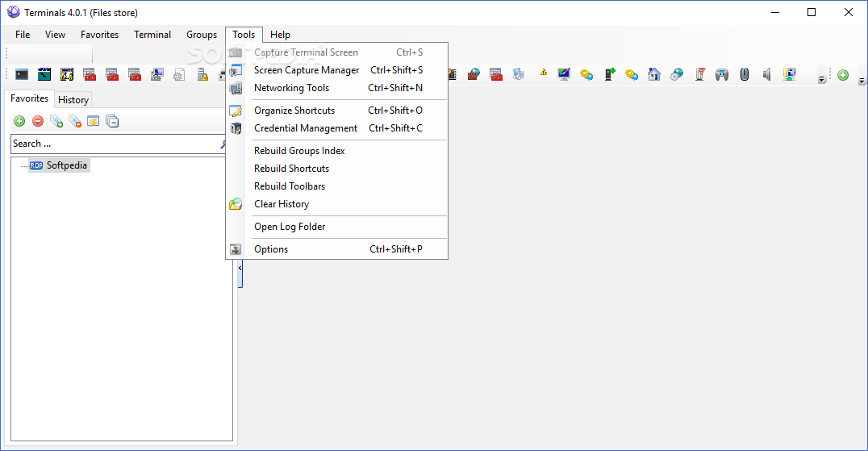Click the faded Windows flag toolbar icon
This screenshot has width=868, height=451.
click(518, 74)
